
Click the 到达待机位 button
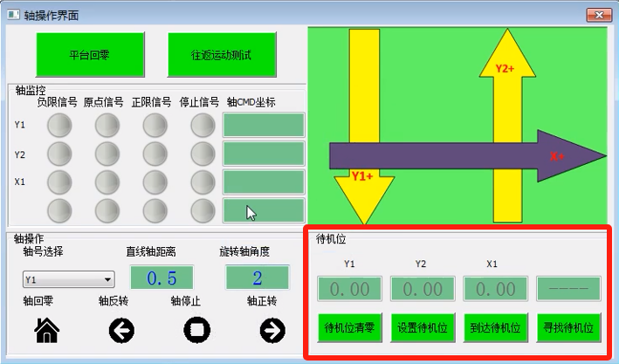point(495,328)
